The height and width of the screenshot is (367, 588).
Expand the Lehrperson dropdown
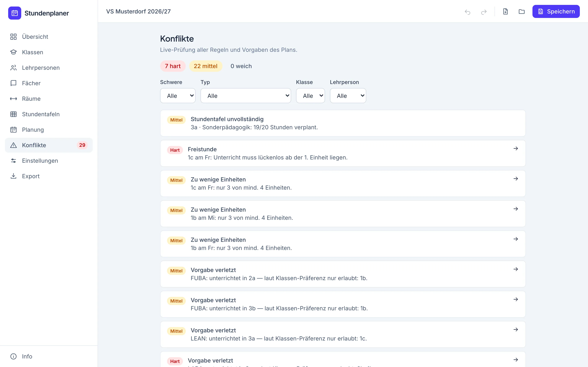click(348, 96)
